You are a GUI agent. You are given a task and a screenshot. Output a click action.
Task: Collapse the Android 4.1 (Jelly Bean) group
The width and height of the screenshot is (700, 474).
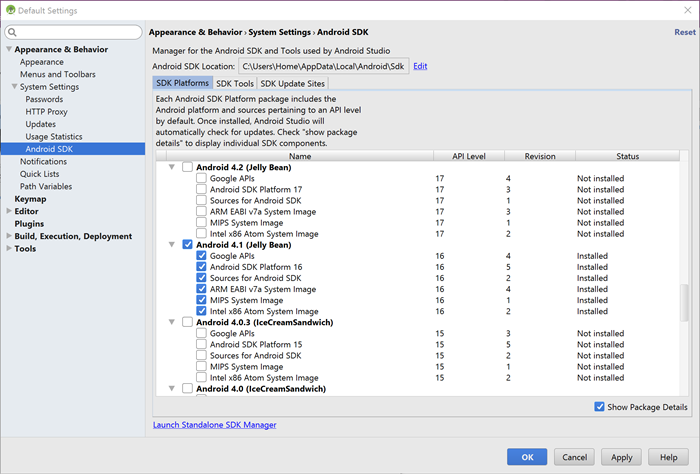pos(171,245)
